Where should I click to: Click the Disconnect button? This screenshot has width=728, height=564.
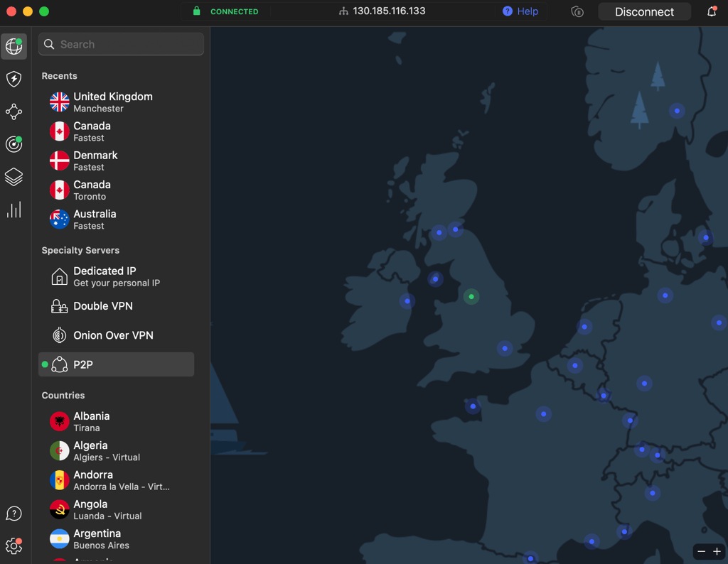[644, 11]
